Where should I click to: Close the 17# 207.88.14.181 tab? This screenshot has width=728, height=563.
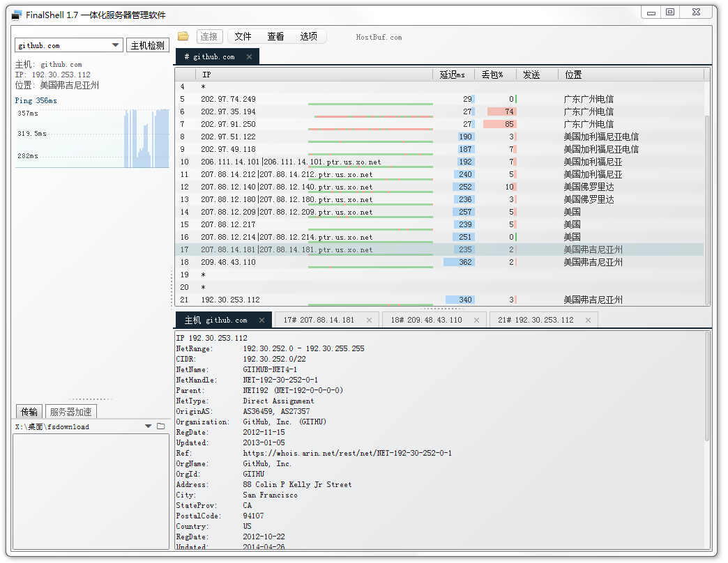(x=369, y=320)
